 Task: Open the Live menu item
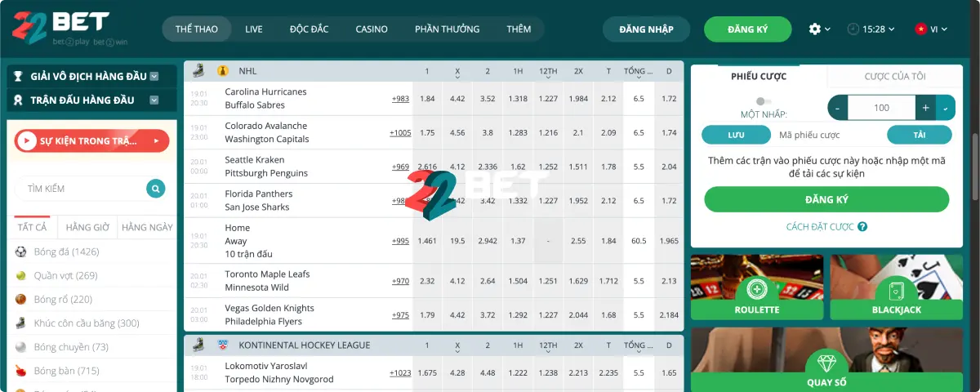click(254, 29)
